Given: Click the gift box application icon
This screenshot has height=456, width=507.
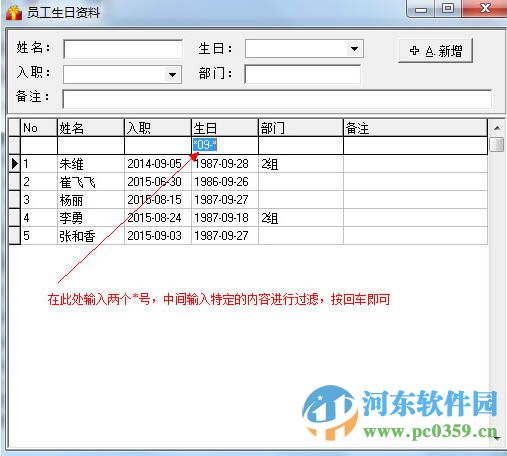Looking at the screenshot, I should coord(14,12).
